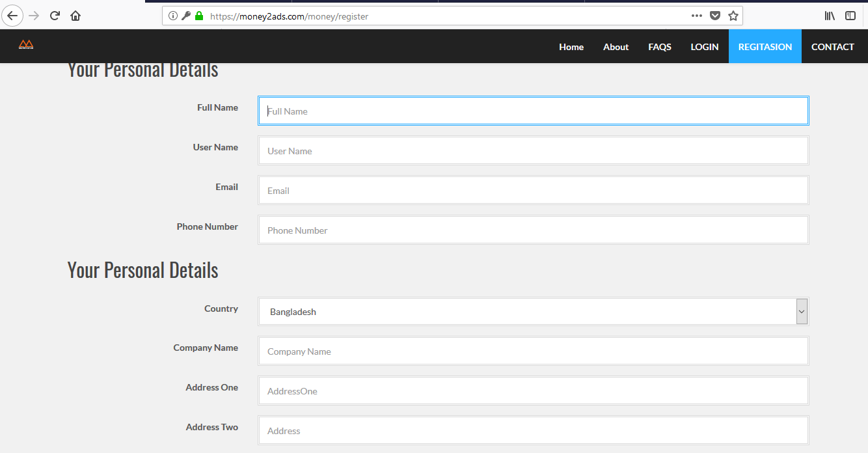Go to the browser home page icon
This screenshot has width=868, height=453.
(x=75, y=16)
